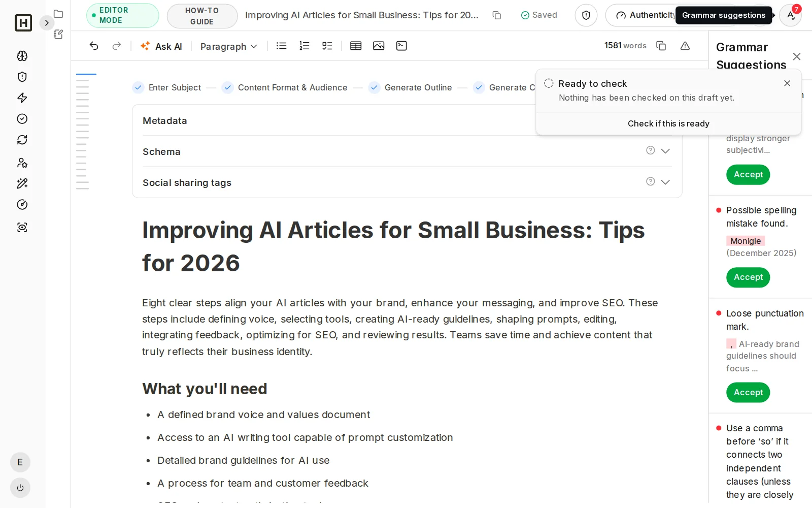Insert a table
Image resolution: width=812 pixels, height=508 pixels.
coord(356,46)
